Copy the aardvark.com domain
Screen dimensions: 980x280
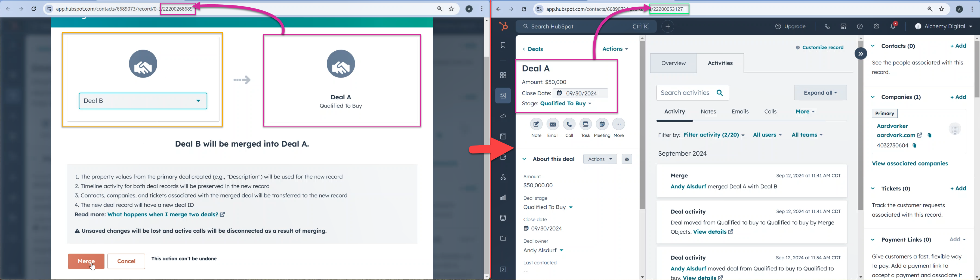[x=929, y=136]
